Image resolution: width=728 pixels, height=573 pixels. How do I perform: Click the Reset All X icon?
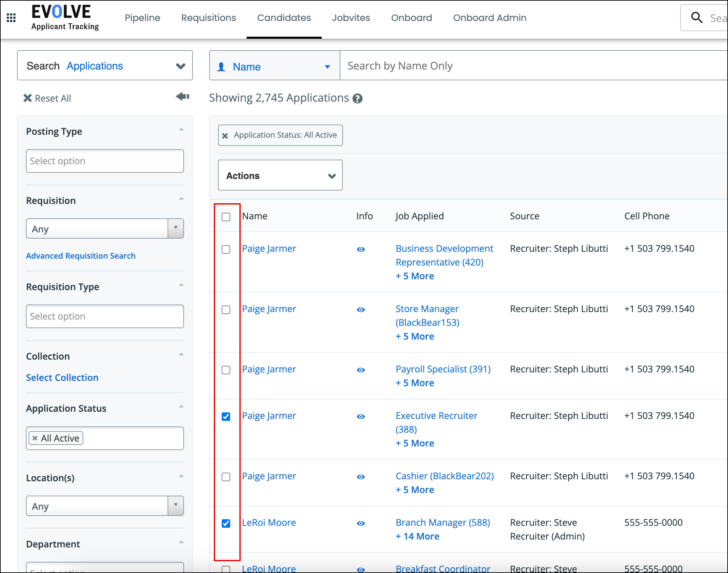[x=28, y=98]
